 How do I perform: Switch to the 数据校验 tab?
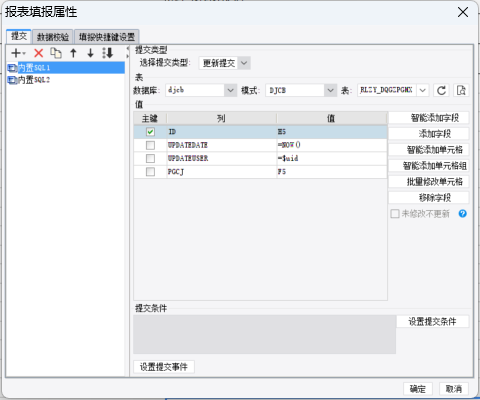pos(53,37)
